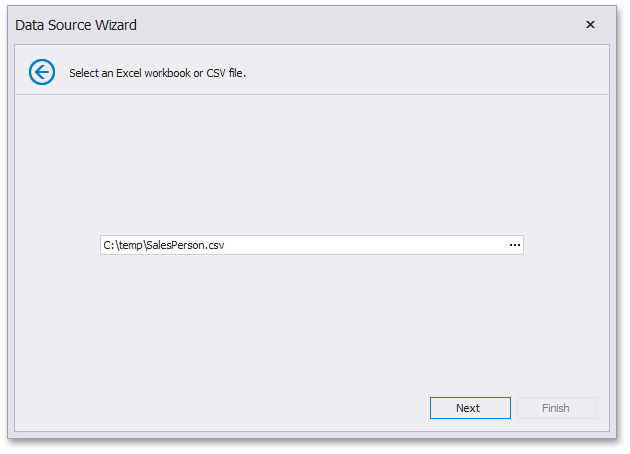Select the 'Select an Excel workbook' instruction text
This screenshot has height=454, width=630.
click(157, 73)
